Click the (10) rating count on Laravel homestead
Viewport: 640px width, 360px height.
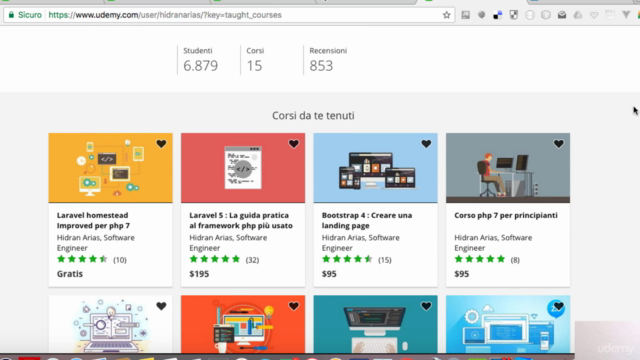pos(120,260)
